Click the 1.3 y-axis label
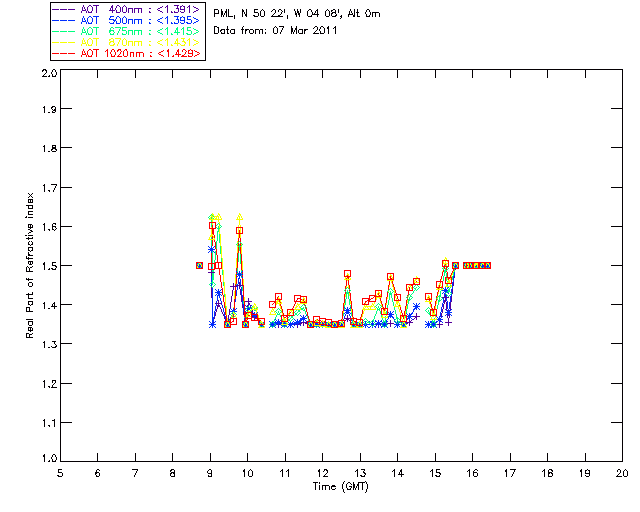 coord(49,344)
